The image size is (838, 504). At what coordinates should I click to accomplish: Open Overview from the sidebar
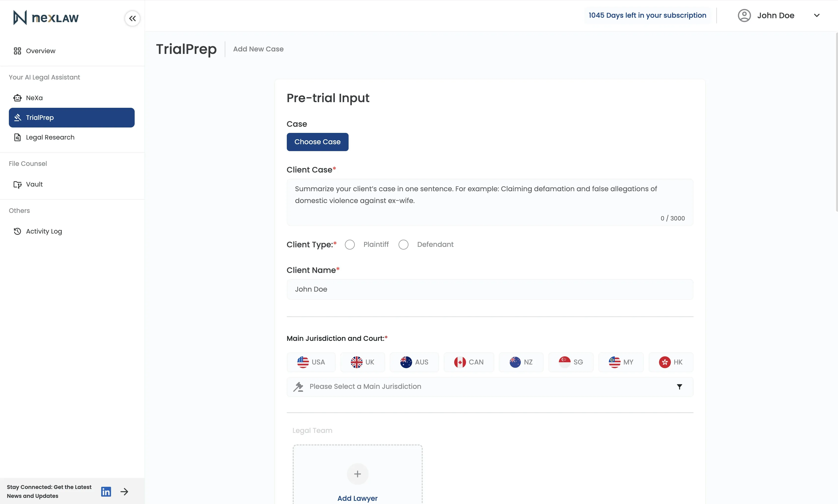(72, 51)
